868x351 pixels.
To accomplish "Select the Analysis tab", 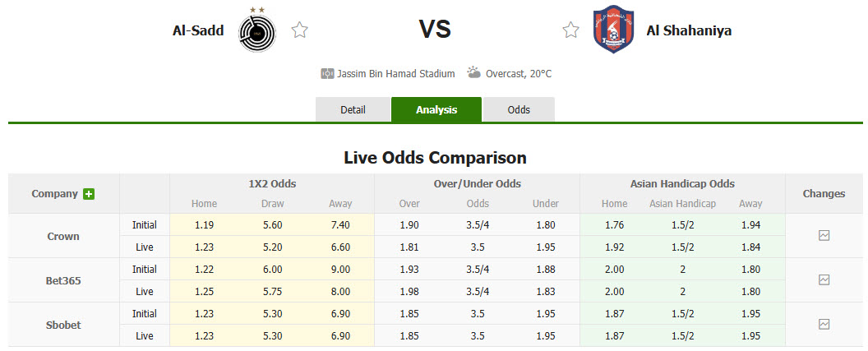I will pyautogui.click(x=436, y=109).
